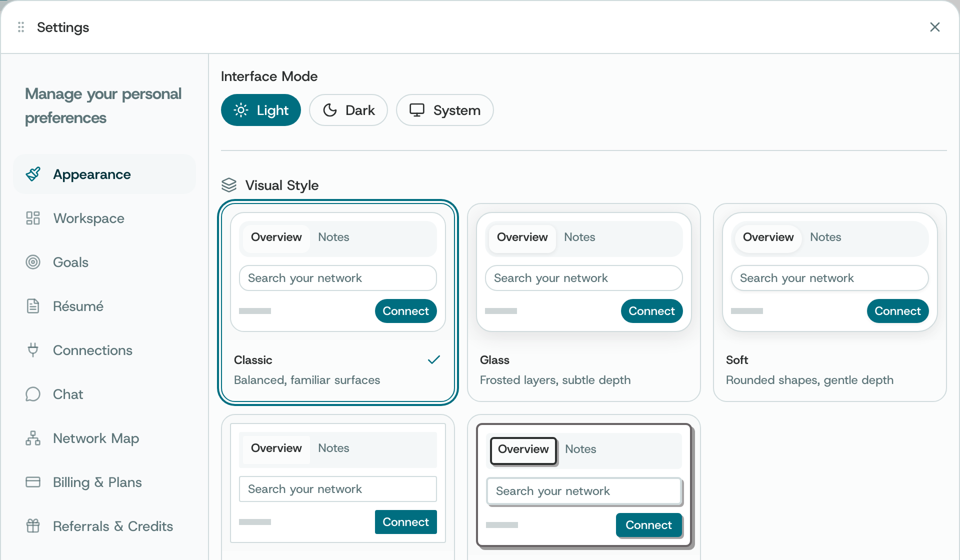
Task: Click the Chat bubble icon
Action: point(33,394)
